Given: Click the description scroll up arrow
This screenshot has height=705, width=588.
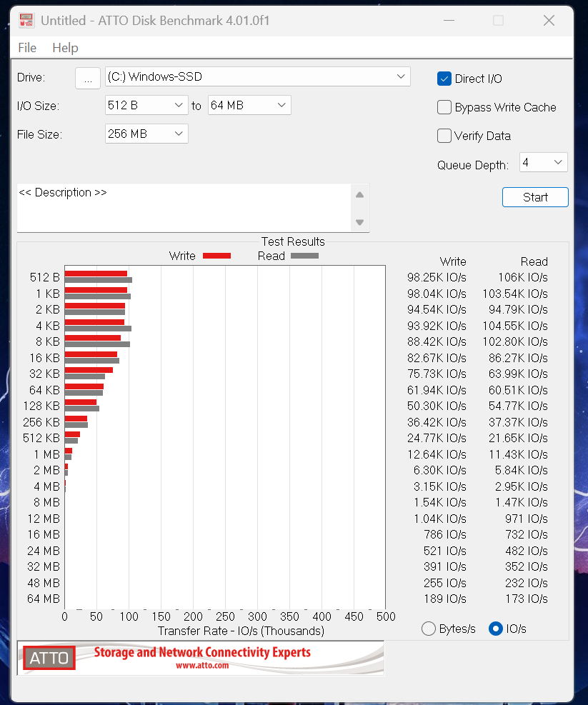Looking at the screenshot, I should click(359, 195).
